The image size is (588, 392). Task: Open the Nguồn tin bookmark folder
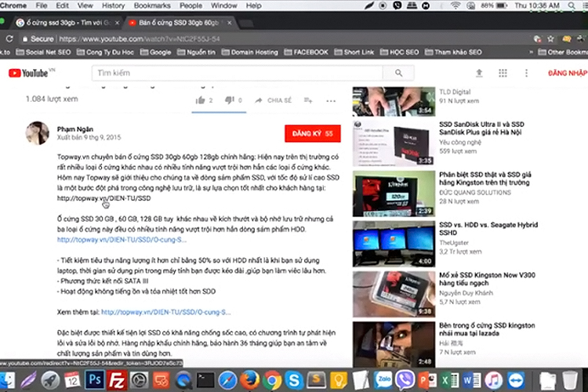click(196, 53)
